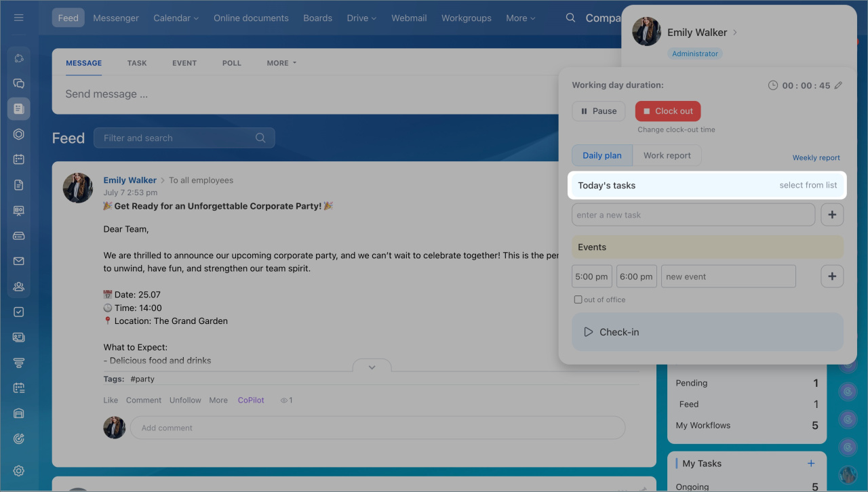Open the chat bubbles icon in sidebar
This screenshot has height=492, width=868.
click(x=19, y=83)
